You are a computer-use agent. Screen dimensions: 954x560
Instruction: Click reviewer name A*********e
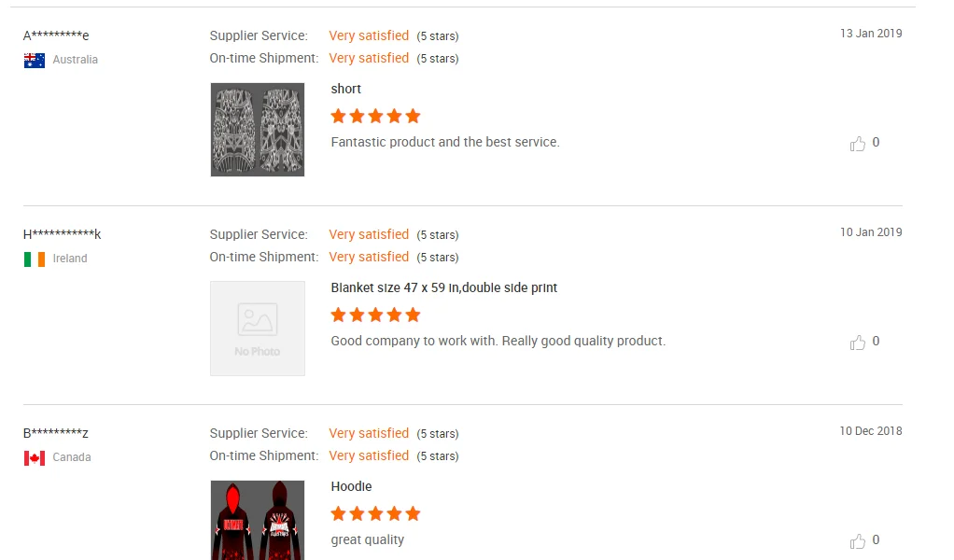pos(56,35)
